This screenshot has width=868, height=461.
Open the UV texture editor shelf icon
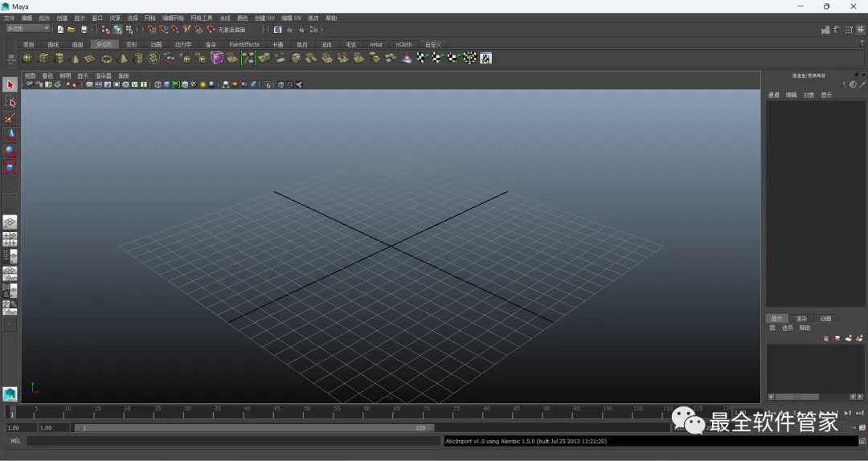(485, 58)
